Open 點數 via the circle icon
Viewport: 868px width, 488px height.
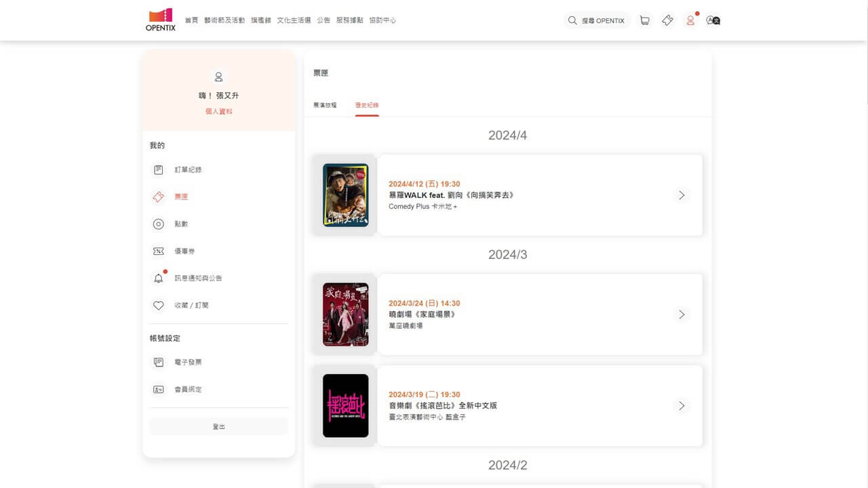tap(158, 224)
